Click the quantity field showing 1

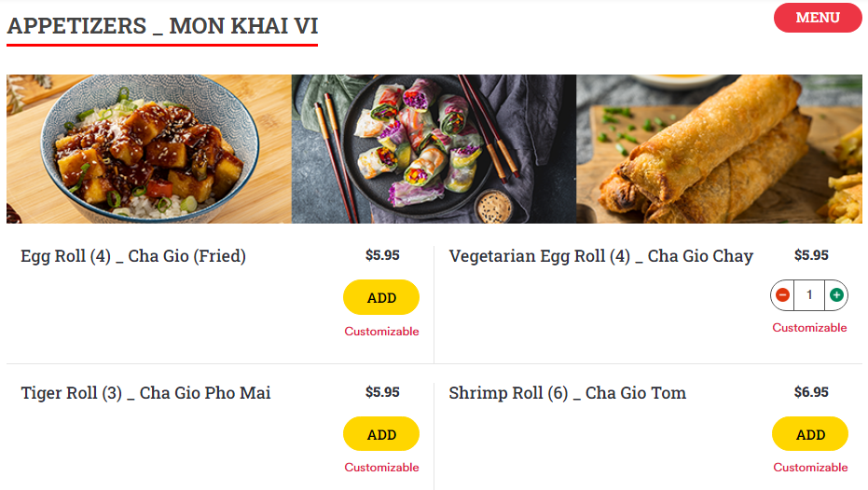pyautogui.click(x=809, y=295)
